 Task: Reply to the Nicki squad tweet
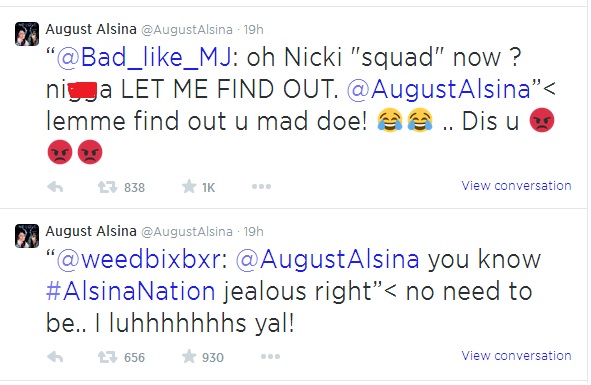point(55,187)
